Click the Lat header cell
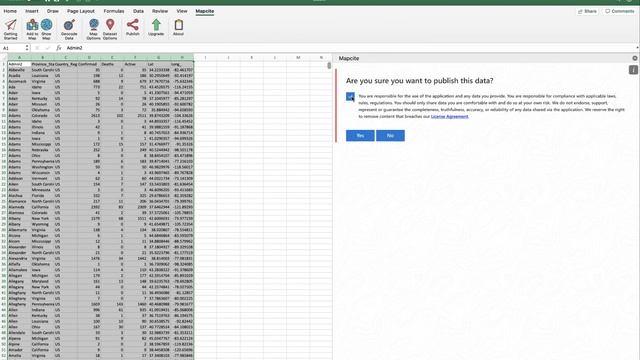 tap(159, 64)
